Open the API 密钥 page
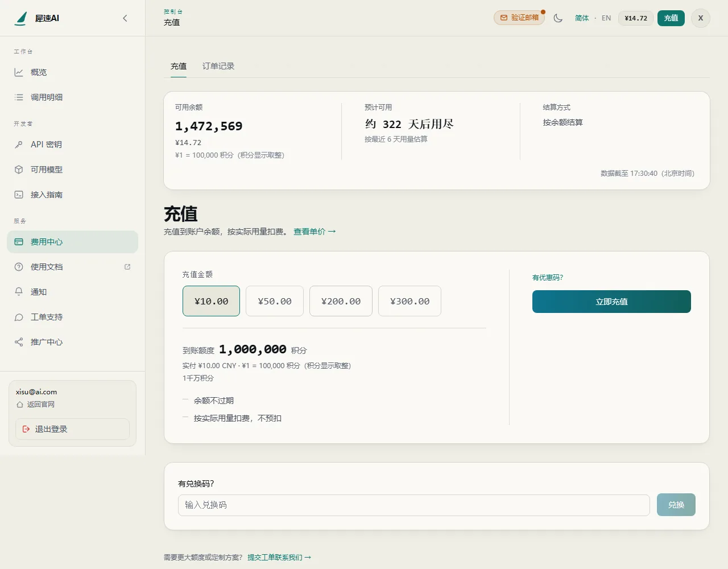 [x=72, y=145]
